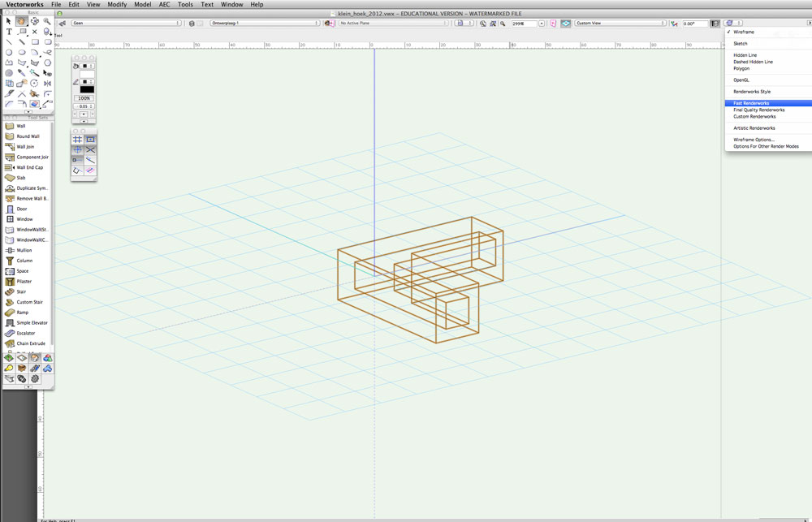Click the rotation angle 0.00° field
Screen dimensions: 812x522
click(695, 24)
